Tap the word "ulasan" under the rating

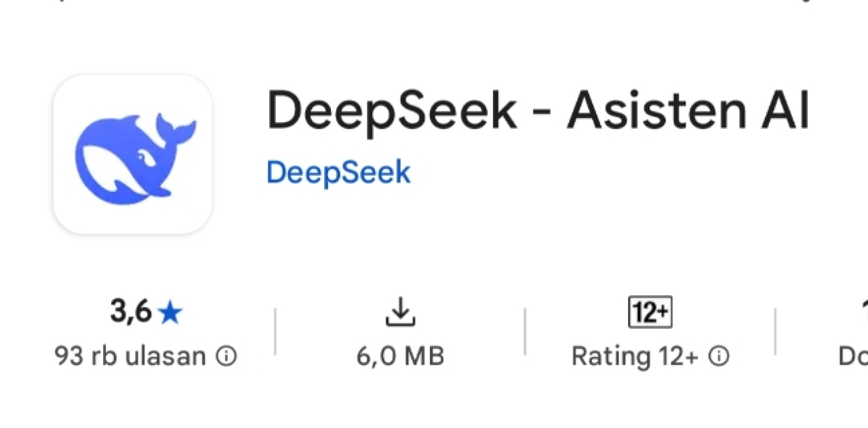pos(173,356)
